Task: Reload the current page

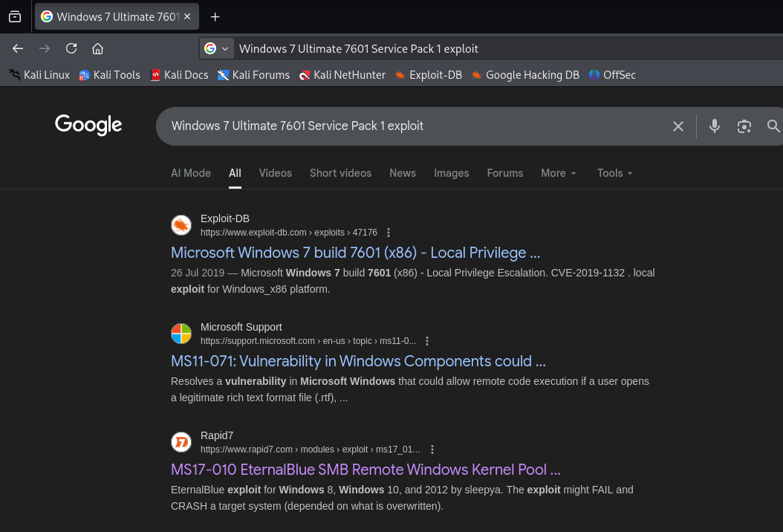Action: click(x=71, y=48)
